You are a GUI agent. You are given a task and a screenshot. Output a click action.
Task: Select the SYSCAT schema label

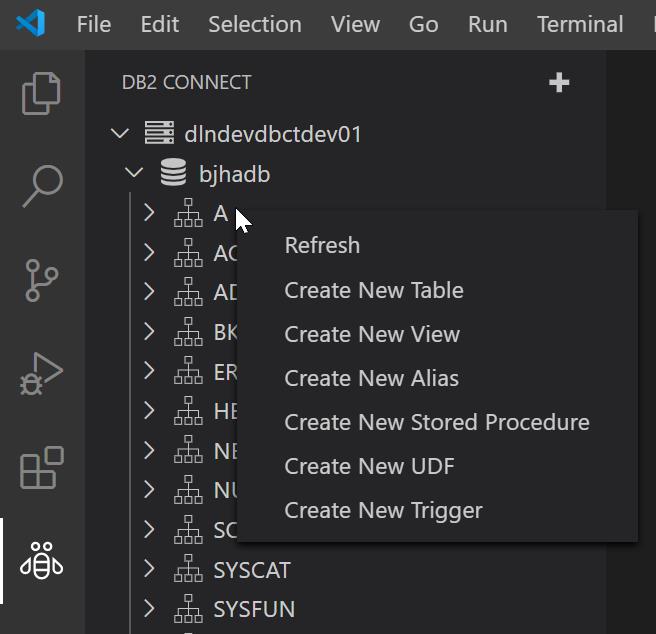point(252,570)
